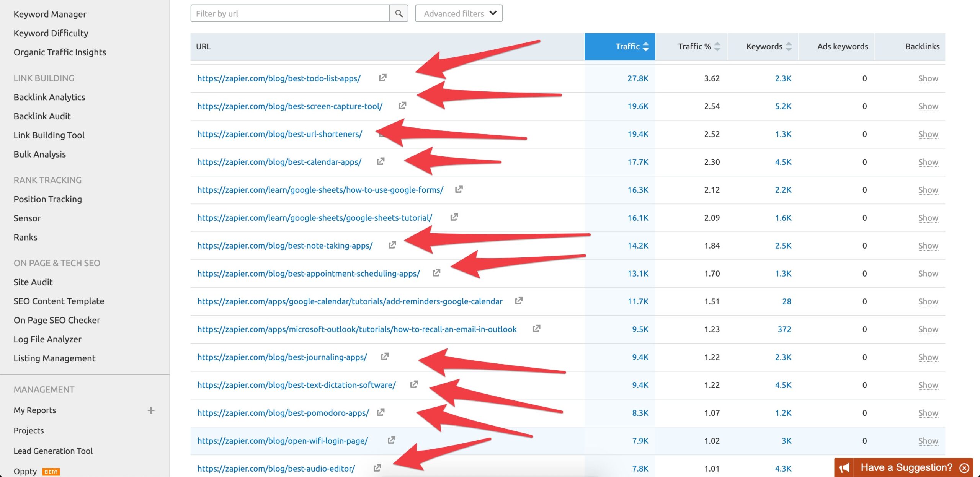The image size is (980, 477).
Task: Open external link icon for best-journaling-apps
Action: click(384, 356)
